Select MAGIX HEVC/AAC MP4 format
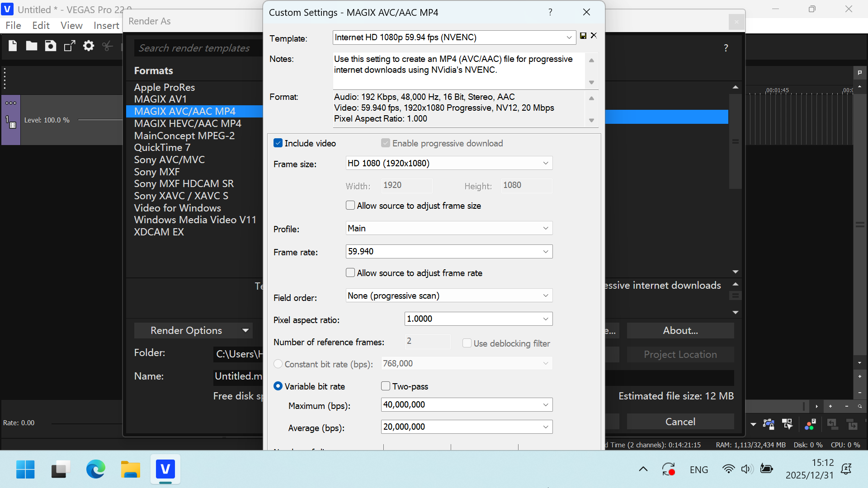The image size is (868, 488). pyautogui.click(x=188, y=123)
